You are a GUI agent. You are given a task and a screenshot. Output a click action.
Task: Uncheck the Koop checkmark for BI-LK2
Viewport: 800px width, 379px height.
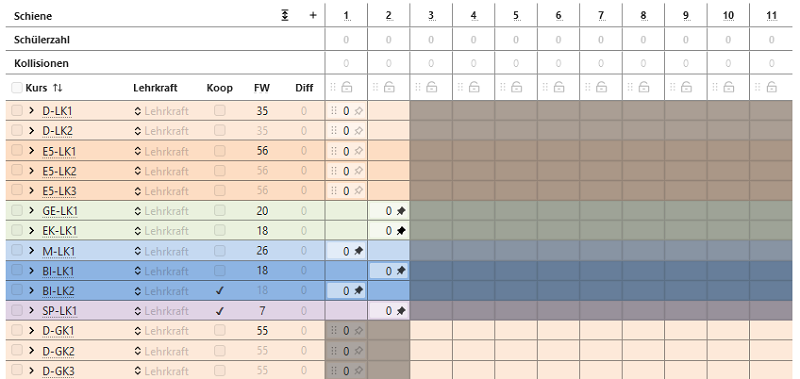click(219, 291)
